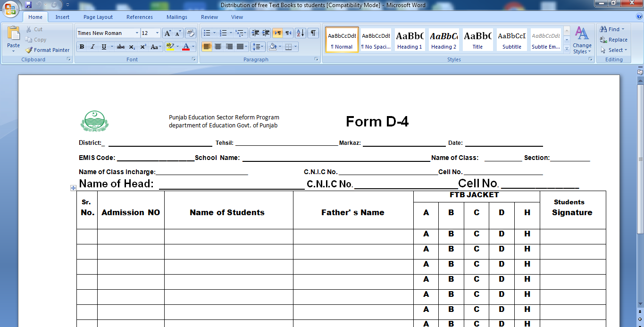Open the font size dropdown
This screenshot has height=327, width=644.
click(157, 33)
